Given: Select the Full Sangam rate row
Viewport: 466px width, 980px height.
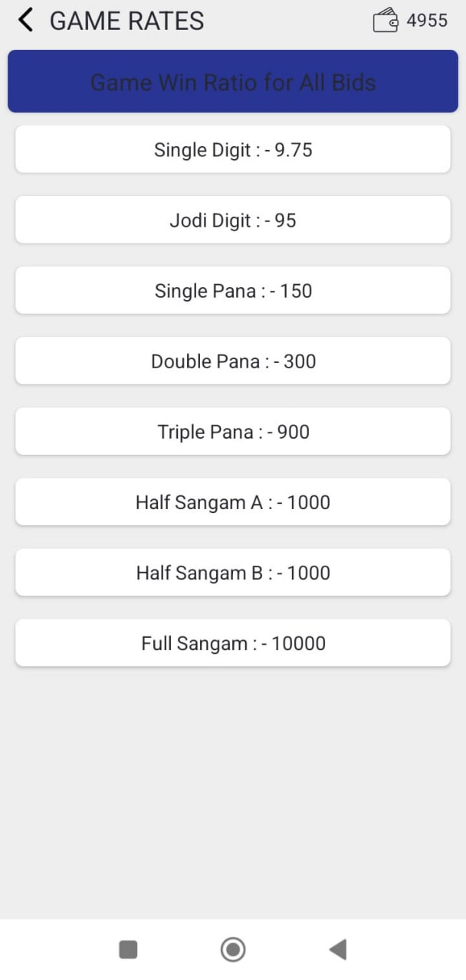Looking at the screenshot, I should 233,643.
